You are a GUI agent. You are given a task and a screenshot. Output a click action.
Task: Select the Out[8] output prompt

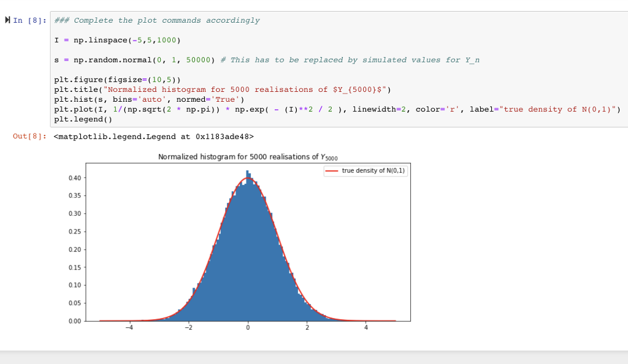(28, 137)
